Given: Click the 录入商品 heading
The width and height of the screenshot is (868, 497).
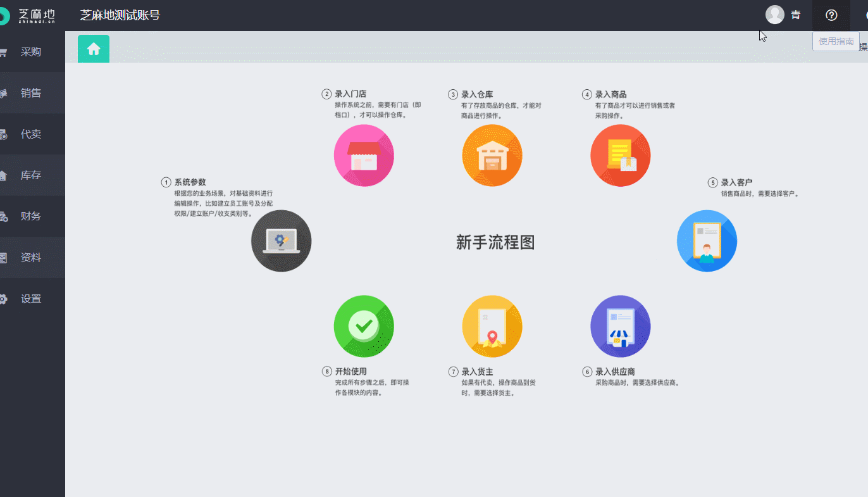Looking at the screenshot, I should (611, 94).
